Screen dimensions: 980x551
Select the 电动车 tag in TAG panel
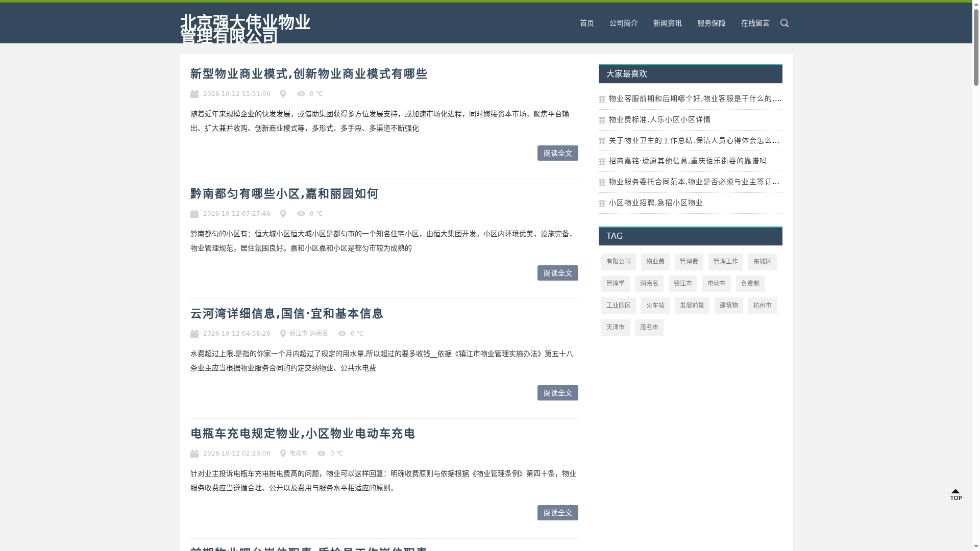point(717,284)
